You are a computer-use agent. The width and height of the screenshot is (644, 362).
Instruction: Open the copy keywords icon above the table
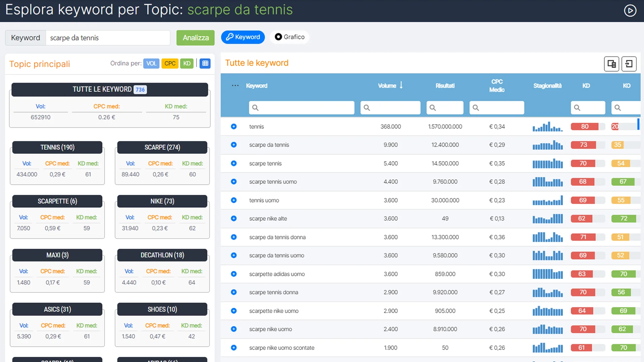(611, 64)
